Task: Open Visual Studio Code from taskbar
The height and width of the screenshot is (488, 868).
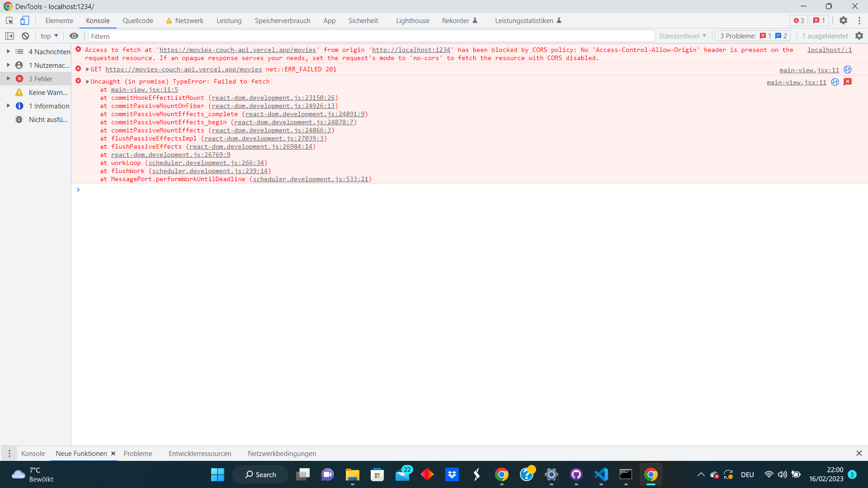Action: coord(601,474)
